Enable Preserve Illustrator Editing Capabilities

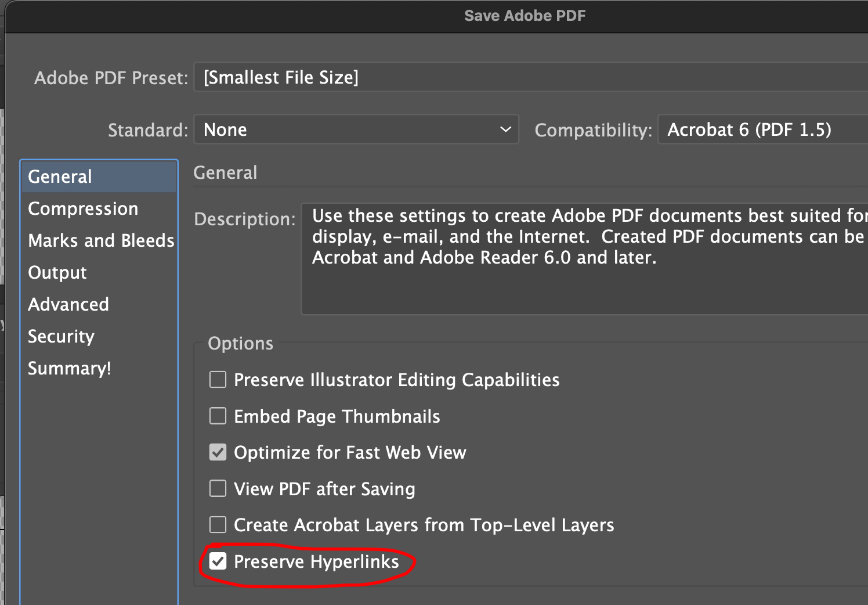tap(218, 380)
